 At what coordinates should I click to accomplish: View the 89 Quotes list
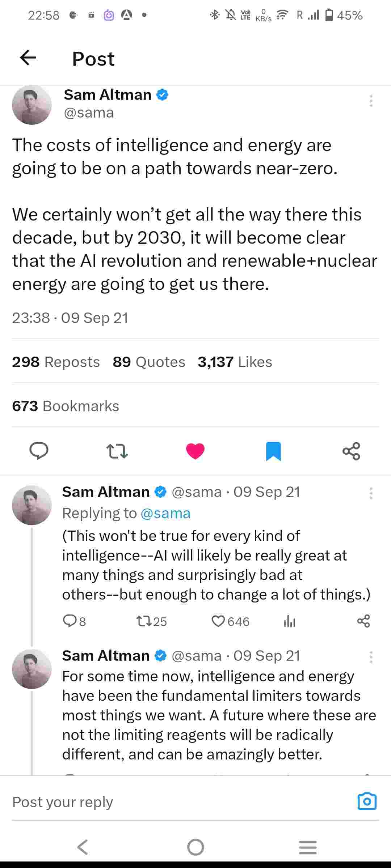pyautogui.click(x=149, y=362)
